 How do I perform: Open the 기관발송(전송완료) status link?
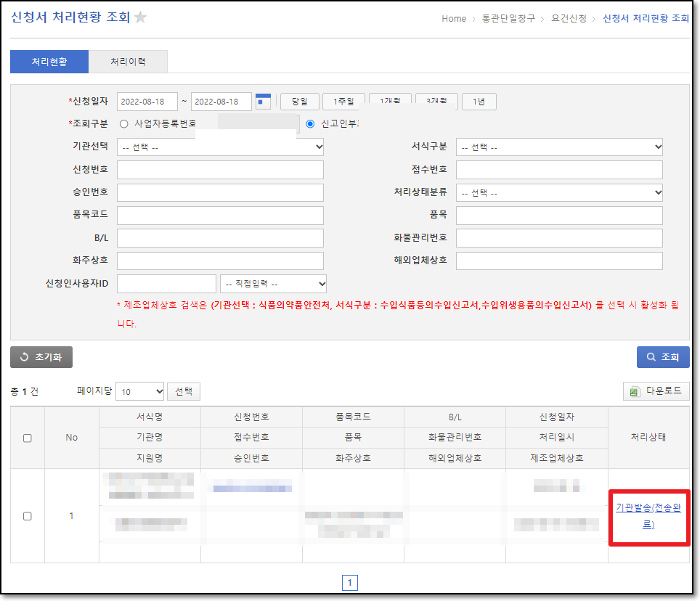coord(648,516)
